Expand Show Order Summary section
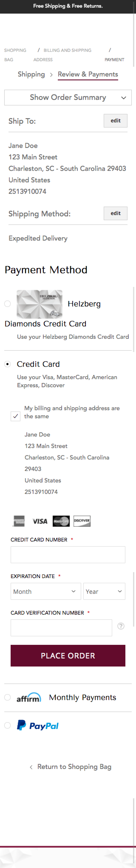Screen dimensions: 136x868 pyautogui.click(x=68, y=97)
